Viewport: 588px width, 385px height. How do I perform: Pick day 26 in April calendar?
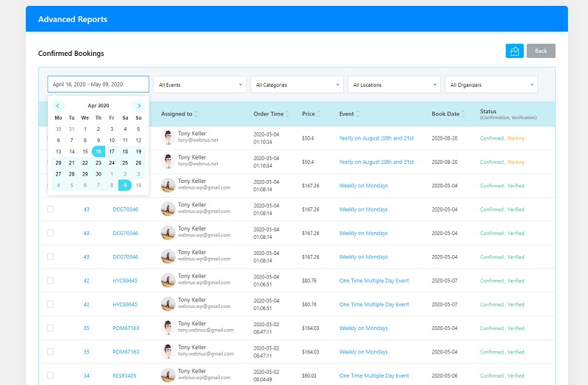tap(138, 162)
